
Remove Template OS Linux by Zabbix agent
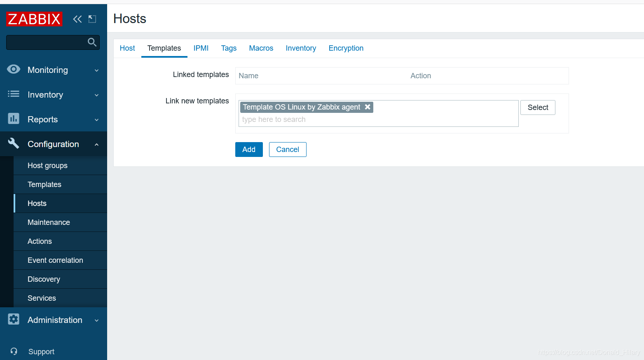click(x=368, y=107)
